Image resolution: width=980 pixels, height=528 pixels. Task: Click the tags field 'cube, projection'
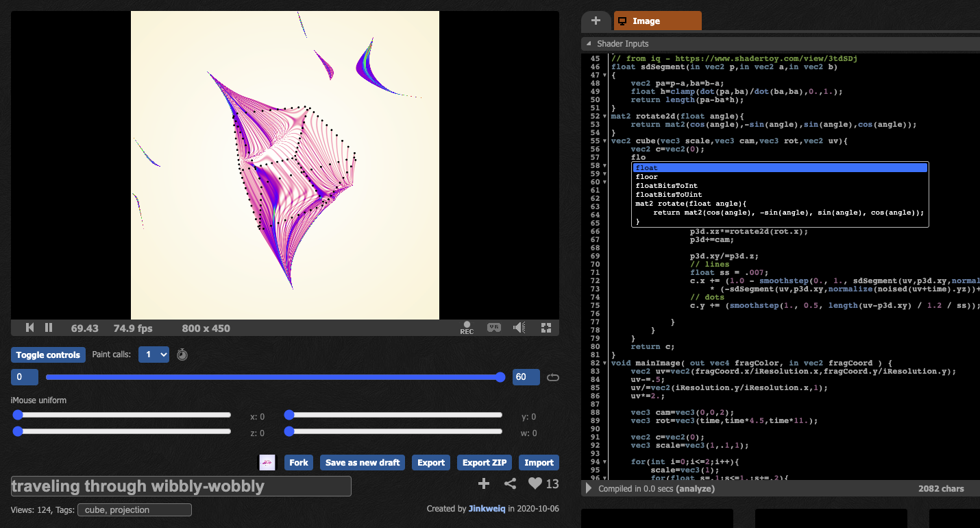click(134, 509)
